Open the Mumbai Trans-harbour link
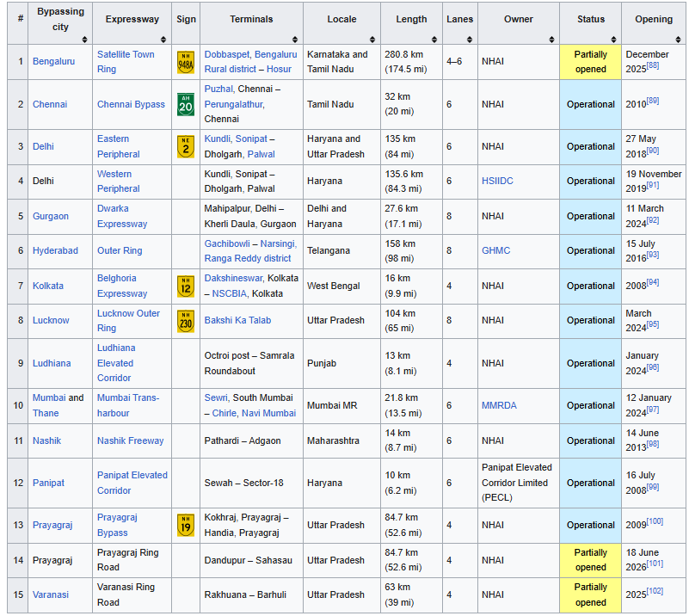This screenshot has height=616, width=689. tap(128, 405)
